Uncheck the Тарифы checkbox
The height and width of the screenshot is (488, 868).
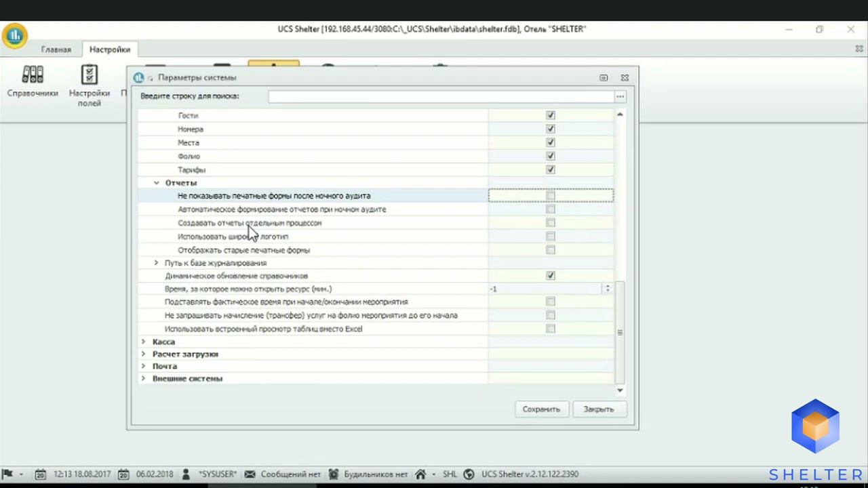point(551,169)
